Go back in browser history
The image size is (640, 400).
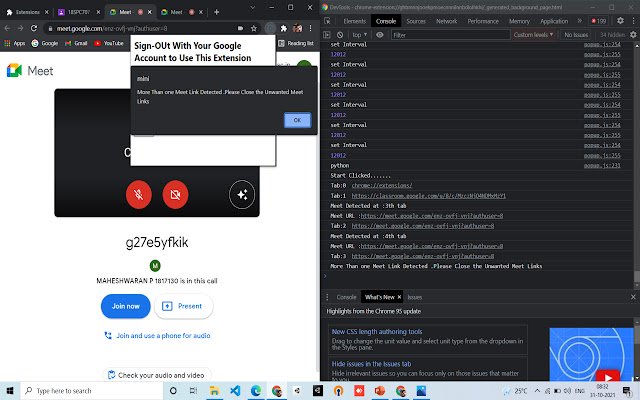click(7, 28)
